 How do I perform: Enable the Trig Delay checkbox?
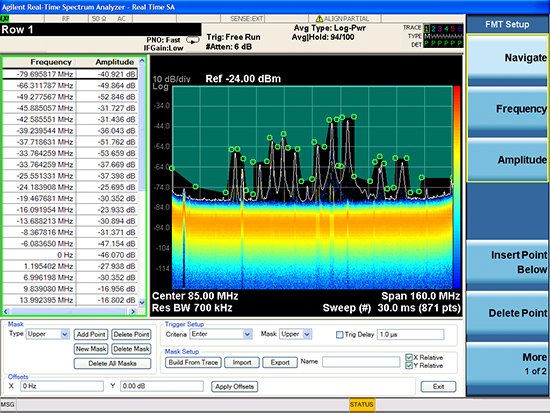(x=339, y=335)
